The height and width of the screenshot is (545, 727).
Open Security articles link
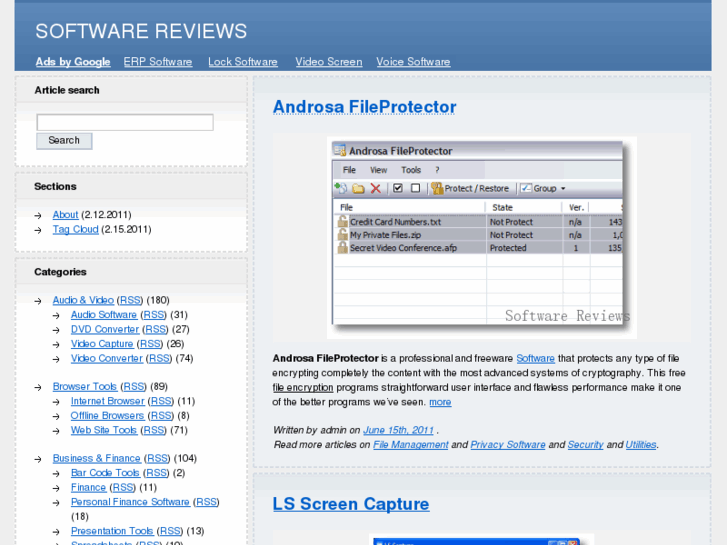(x=586, y=444)
